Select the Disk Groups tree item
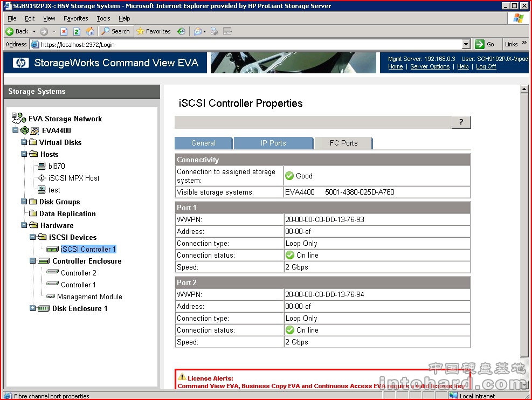 point(60,202)
